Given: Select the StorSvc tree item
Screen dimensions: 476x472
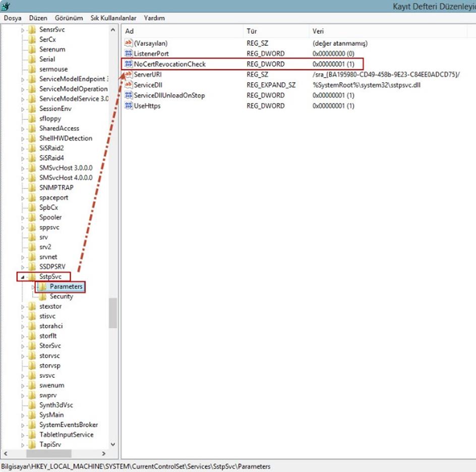Looking at the screenshot, I should [x=50, y=346].
